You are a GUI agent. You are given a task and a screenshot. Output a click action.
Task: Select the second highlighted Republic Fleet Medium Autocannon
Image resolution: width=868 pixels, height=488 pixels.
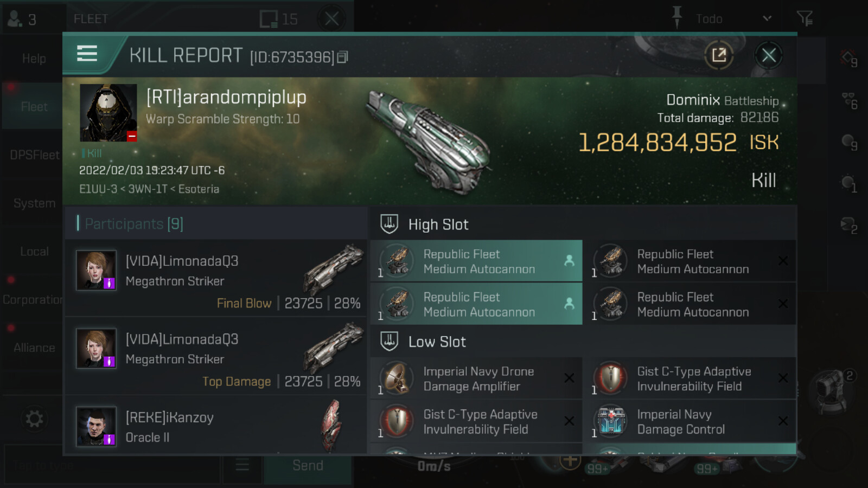coord(476,304)
